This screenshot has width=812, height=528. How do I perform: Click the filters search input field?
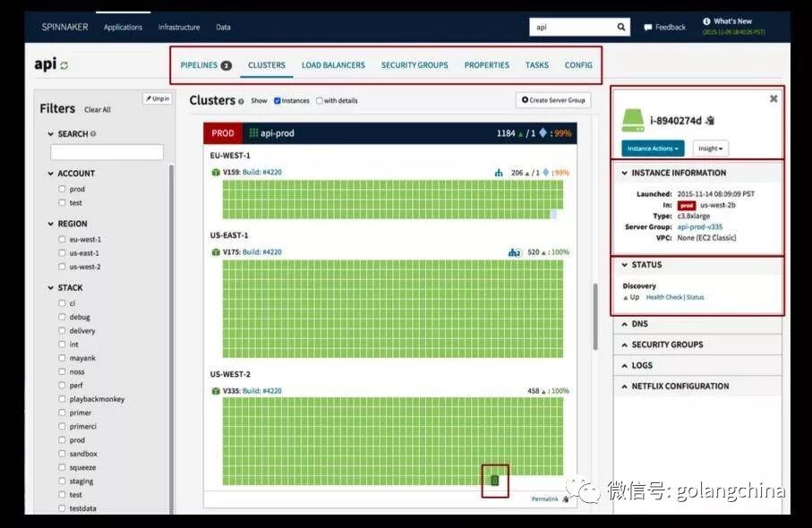(107, 152)
